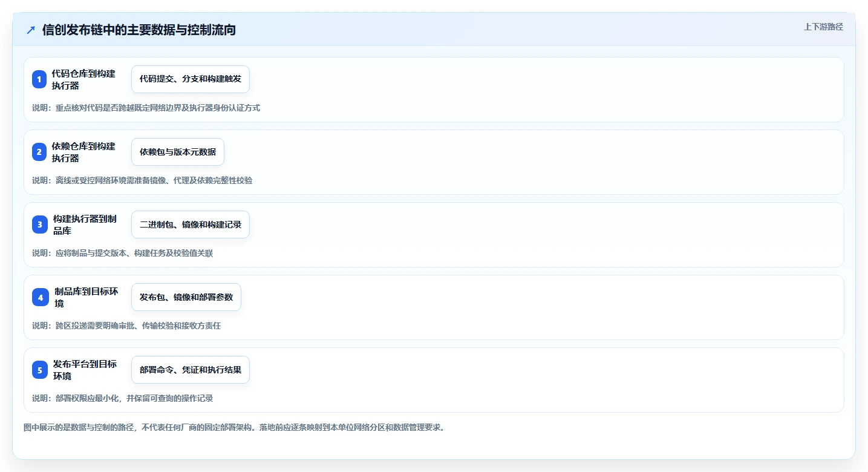The height and width of the screenshot is (472, 868).
Task: Click the arrow icon beside the panel title
Action: coord(31,30)
